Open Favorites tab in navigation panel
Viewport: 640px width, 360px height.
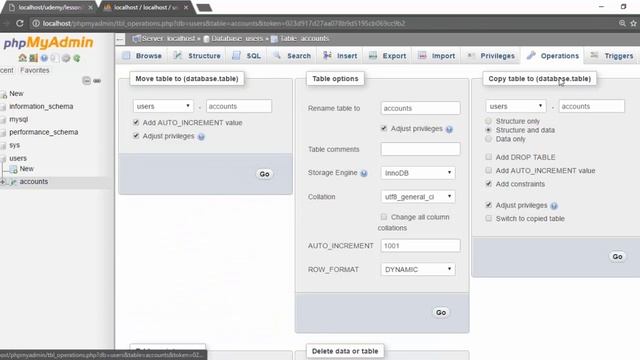coord(35,70)
